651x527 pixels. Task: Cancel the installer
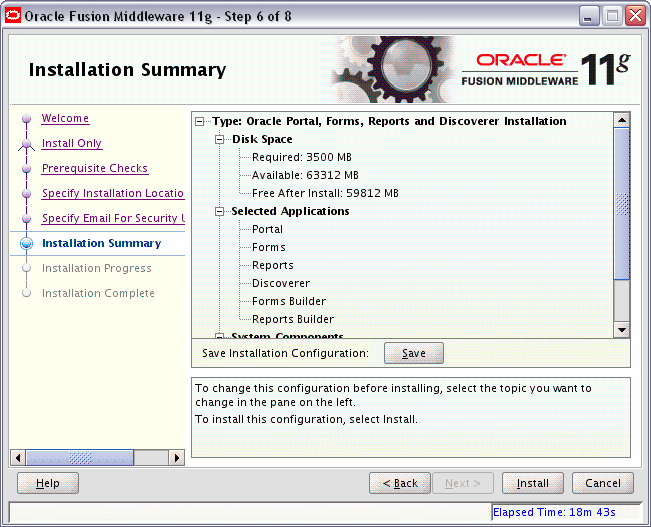point(602,483)
